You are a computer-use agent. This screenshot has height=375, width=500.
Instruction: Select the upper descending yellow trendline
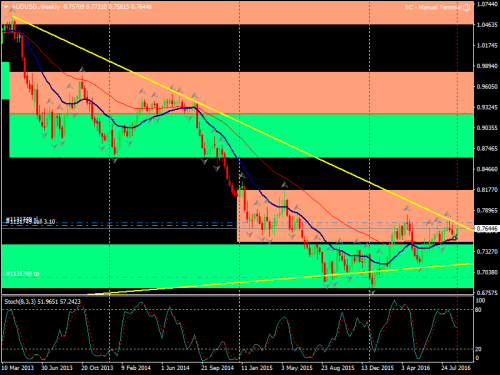tap(243, 123)
